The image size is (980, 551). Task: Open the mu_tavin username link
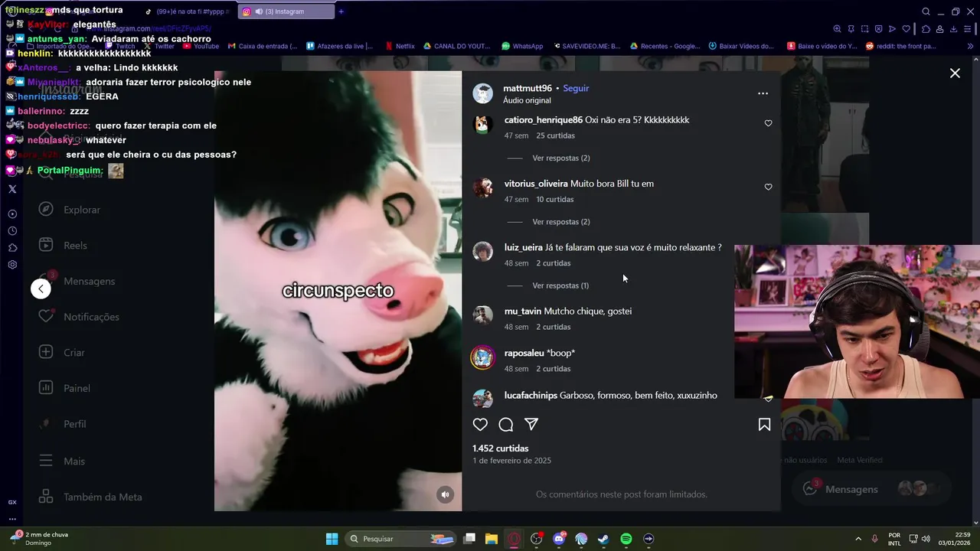[522, 311]
